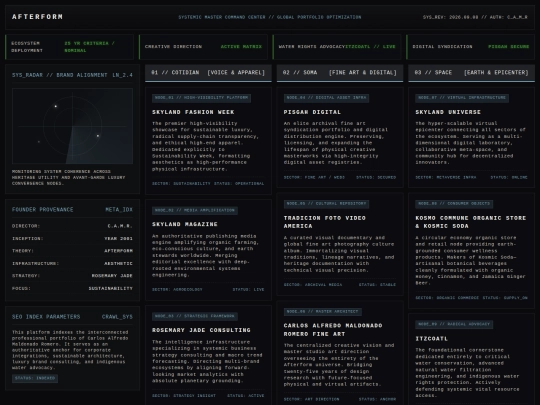Click Skyland Magazine 'STATUS: LIVE' text

click(248, 290)
